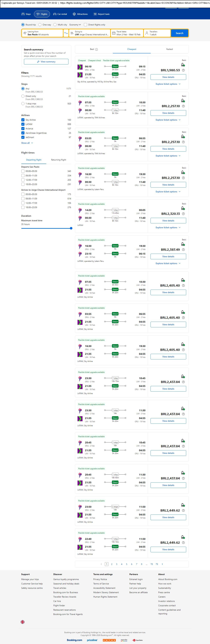Select the One way trip option

click(40, 25)
